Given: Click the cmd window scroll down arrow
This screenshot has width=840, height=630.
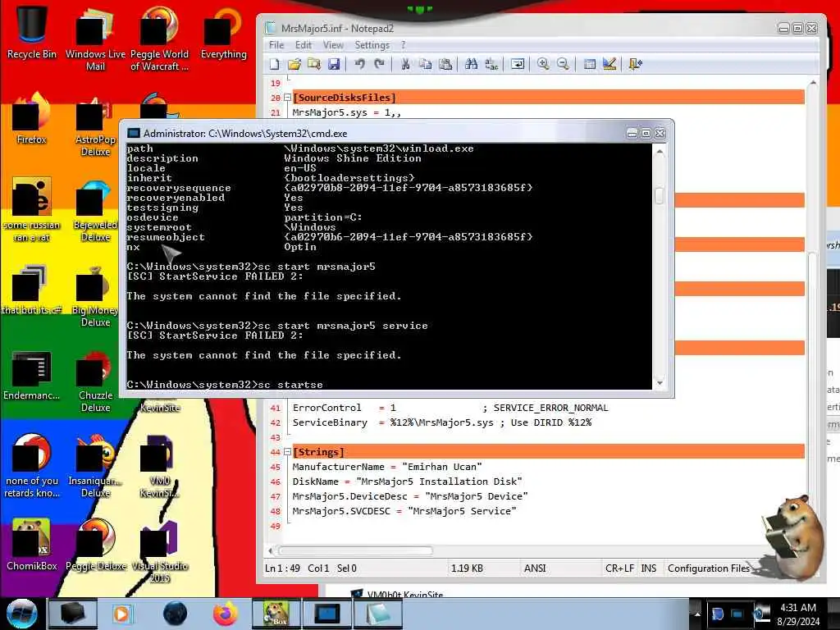Looking at the screenshot, I should point(660,382).
